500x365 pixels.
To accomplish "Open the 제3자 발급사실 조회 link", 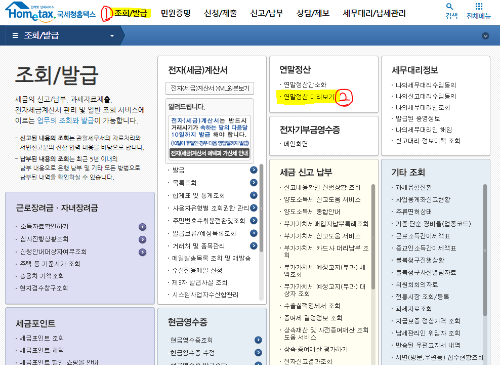I will pyautogui.click(x=199, y=283).
